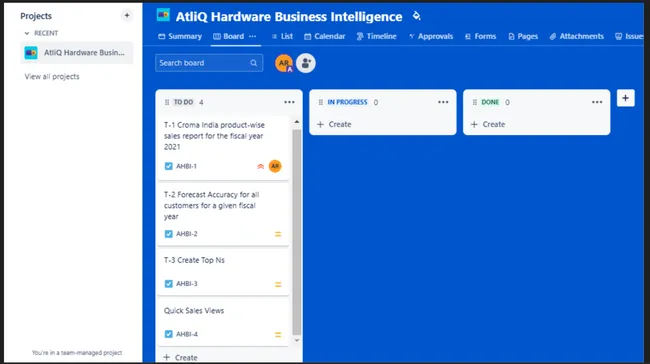
Task: Create an issue in IN PROGRESS column
Action: (334, 124)
